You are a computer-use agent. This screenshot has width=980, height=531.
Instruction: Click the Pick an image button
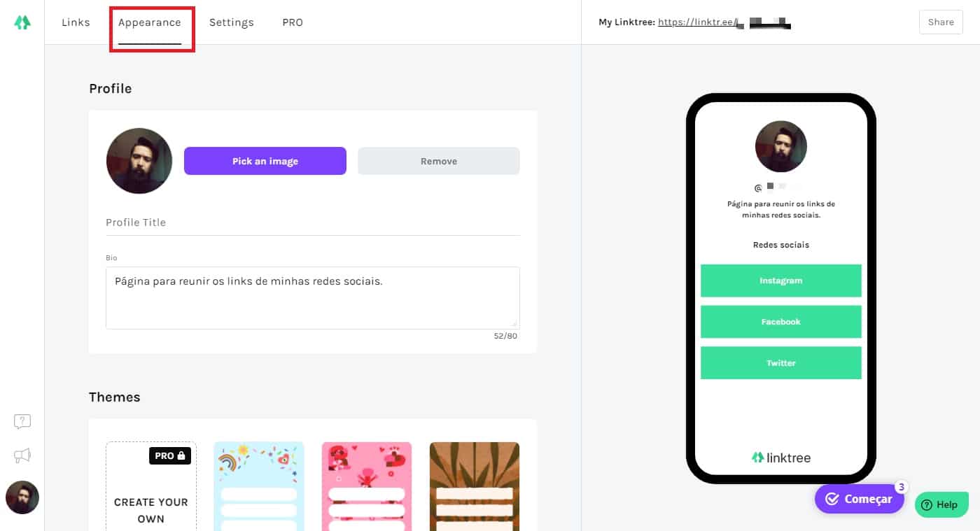coord(265,161)
